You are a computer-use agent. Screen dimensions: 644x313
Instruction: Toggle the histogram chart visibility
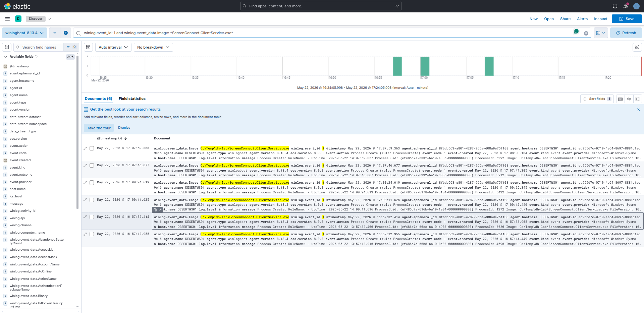click(88, 47)
